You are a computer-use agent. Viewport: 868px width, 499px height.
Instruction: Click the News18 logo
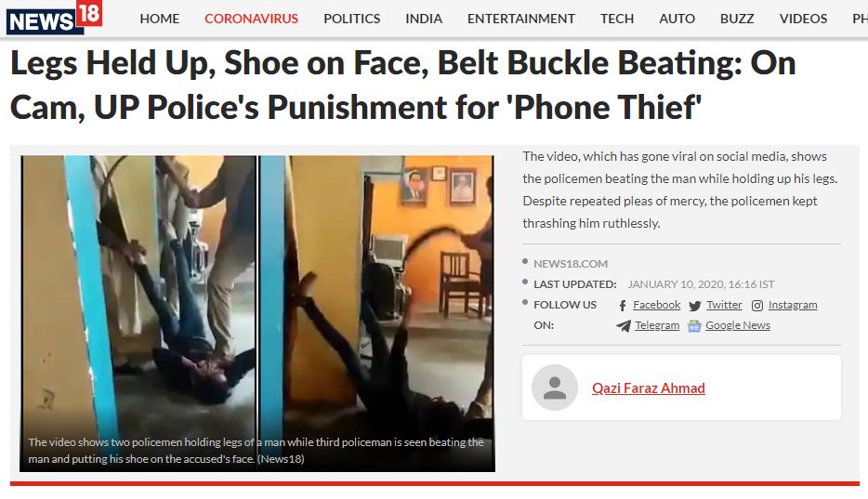54,18
